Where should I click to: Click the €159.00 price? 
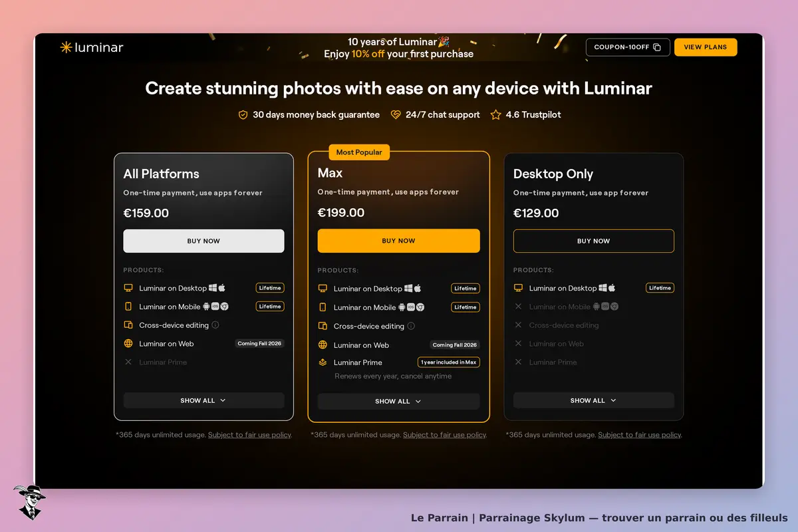coord(146,213)
